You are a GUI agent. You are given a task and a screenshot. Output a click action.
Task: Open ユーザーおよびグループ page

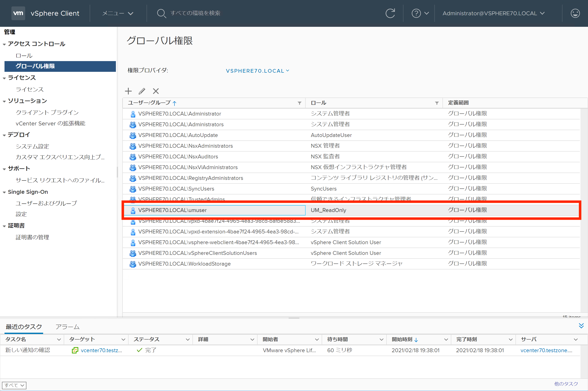46,203
